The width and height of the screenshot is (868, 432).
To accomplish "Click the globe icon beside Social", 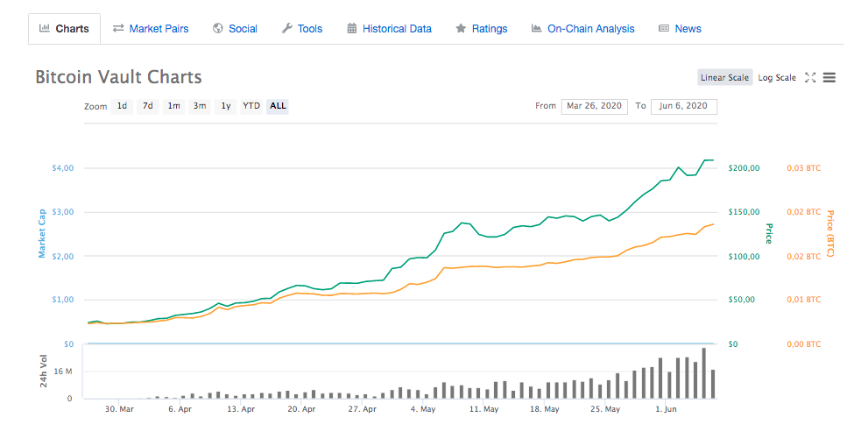I will [x=217, y=28].
